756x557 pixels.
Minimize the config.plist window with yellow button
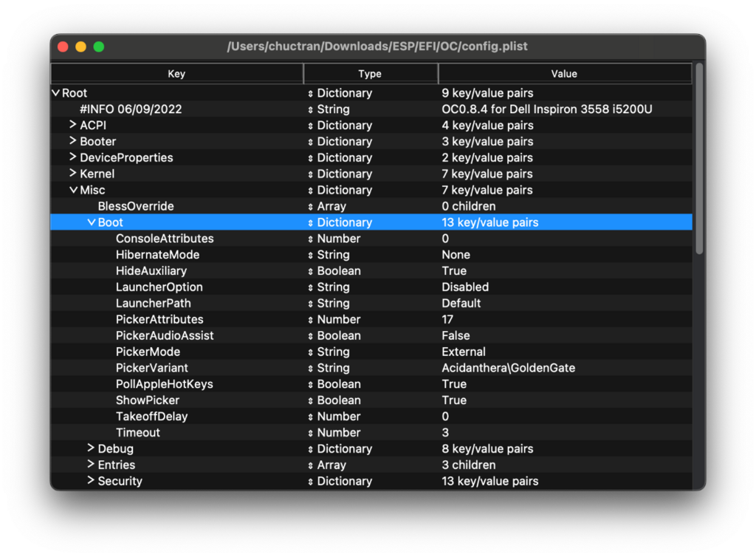(x=80, y=47)
